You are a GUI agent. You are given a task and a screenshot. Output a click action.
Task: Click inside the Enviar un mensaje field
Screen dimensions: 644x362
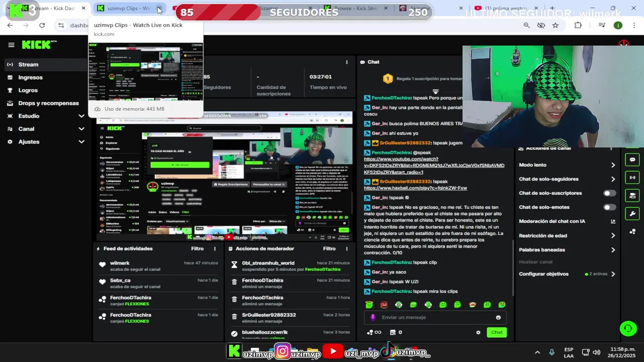coord(435,317)
